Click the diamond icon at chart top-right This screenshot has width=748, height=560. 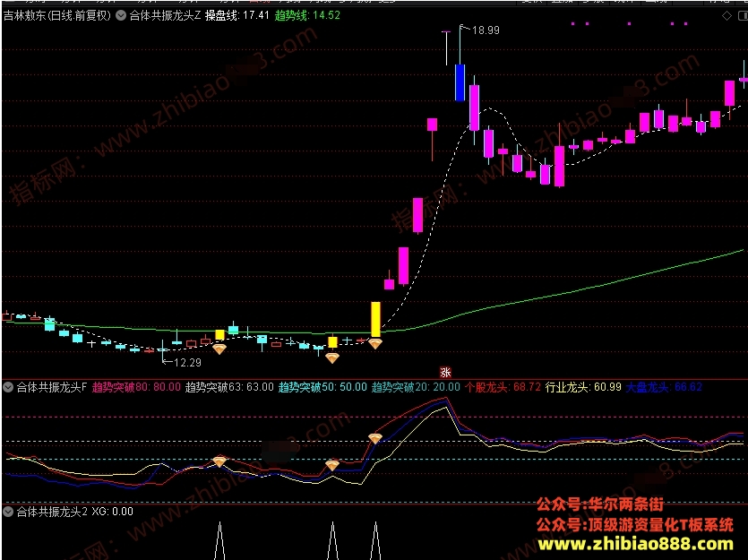click(727, 16)
